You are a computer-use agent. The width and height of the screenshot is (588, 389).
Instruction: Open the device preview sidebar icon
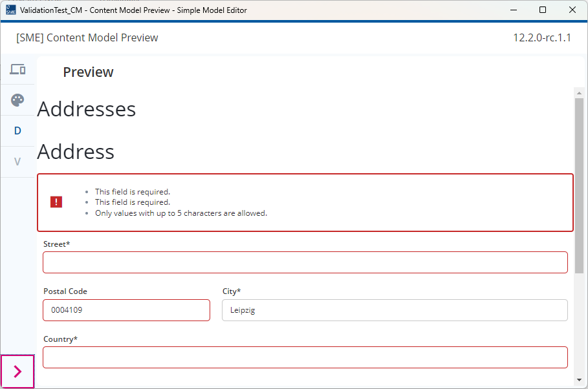tap(17, 69)
